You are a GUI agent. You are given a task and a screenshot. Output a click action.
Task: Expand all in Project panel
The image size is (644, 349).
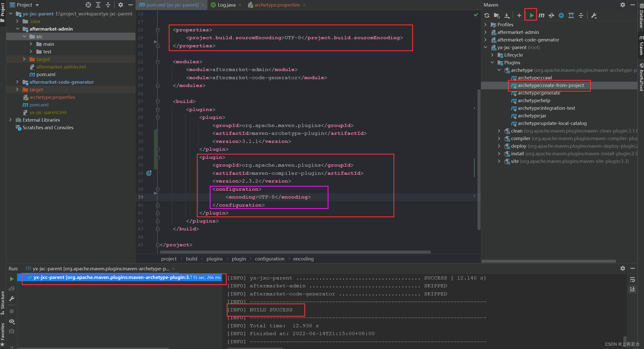click(x=98, y=5)
